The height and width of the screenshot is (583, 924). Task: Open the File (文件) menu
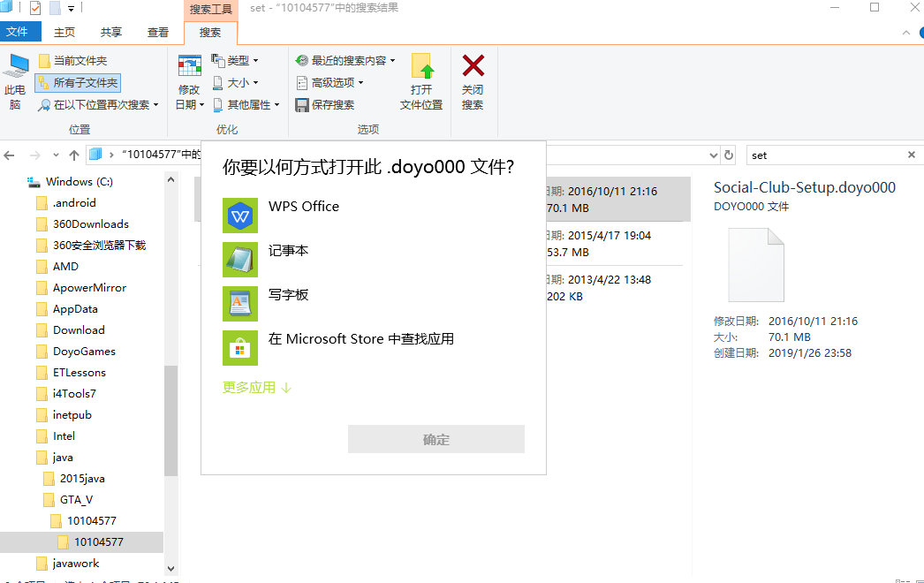pyautogui.click(x=20, y=32)
